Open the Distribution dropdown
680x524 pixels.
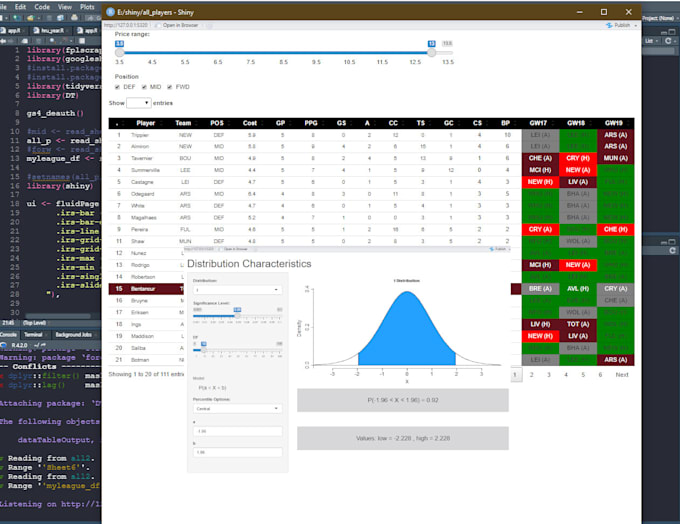(237, 290)
